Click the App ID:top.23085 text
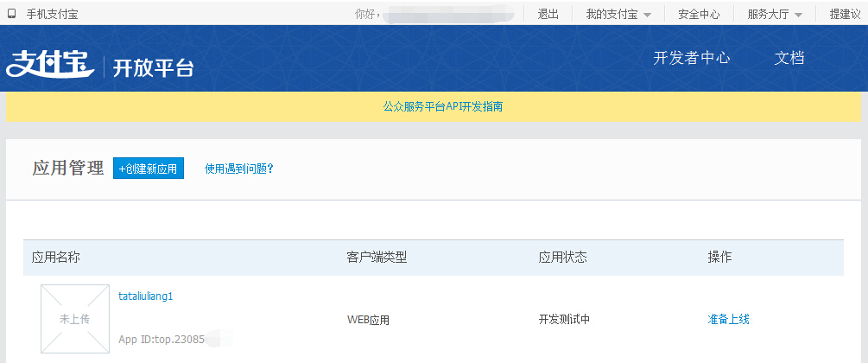 point(162,339)
